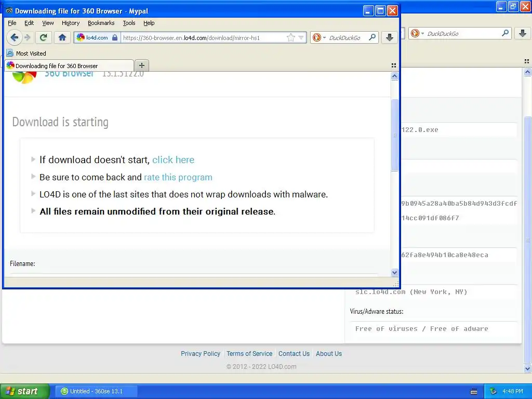Open Downloads arrow button in background window
The height and width of the screenshot is (399, 532).
[x=523, y=33]
